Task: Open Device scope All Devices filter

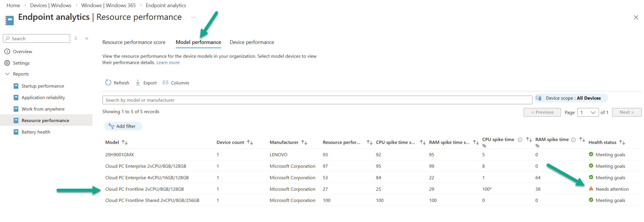Action: 571,98
